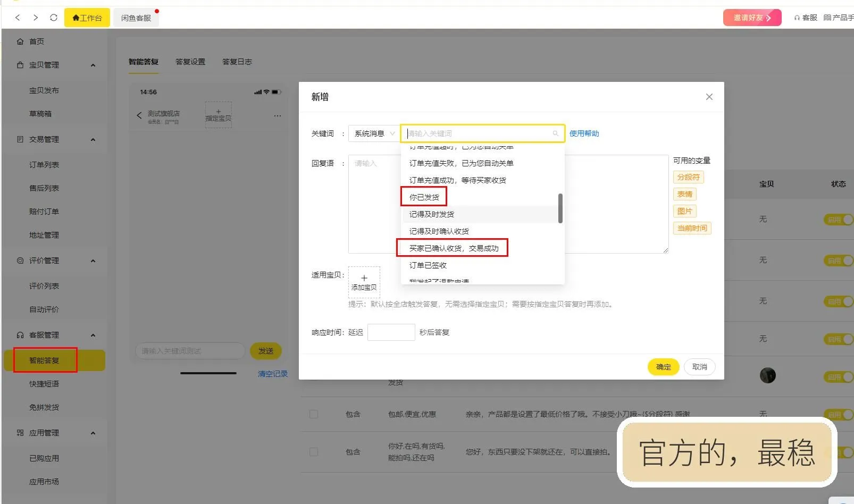854x504 pixels.
Task: Collapse the 宝贝管理 sidebar group
Action: [93, 65]
